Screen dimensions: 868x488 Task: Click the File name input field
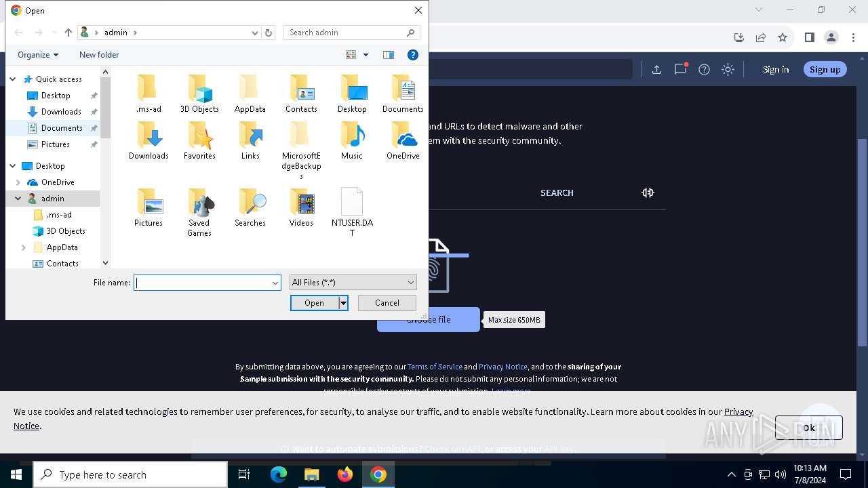(203, 283)
